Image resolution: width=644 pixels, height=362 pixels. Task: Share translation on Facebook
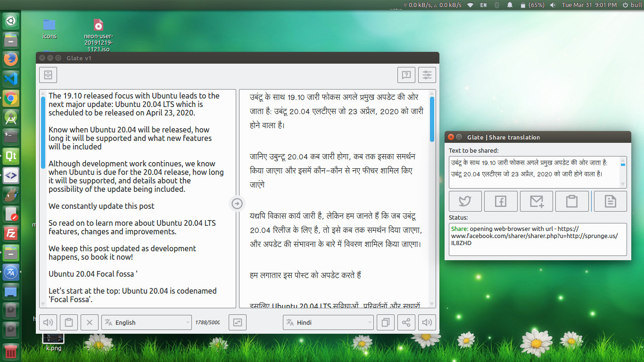[501, 201]
